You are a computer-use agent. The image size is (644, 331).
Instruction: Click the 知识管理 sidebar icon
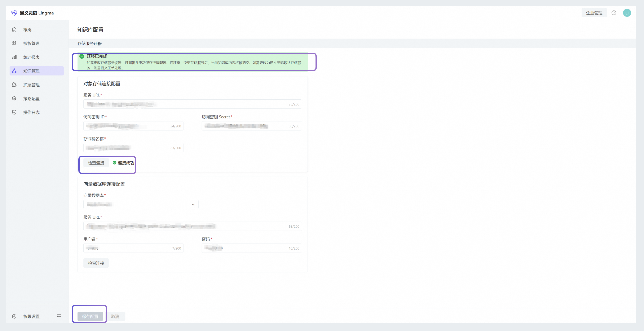14,71
